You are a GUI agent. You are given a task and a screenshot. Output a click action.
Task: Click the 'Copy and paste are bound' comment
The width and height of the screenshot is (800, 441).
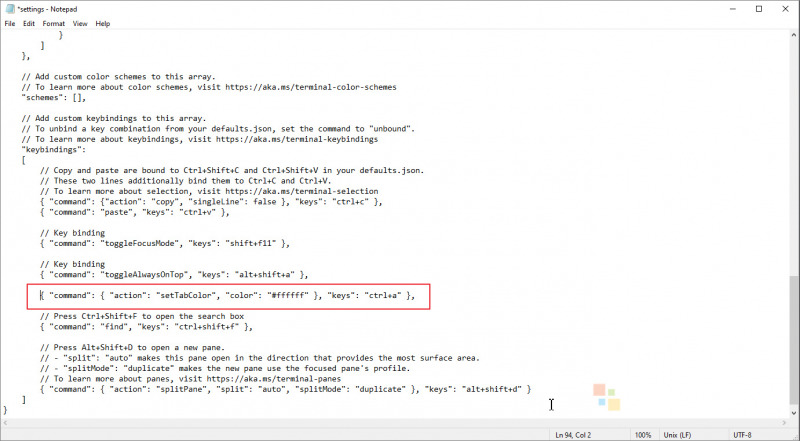point(232,170)
